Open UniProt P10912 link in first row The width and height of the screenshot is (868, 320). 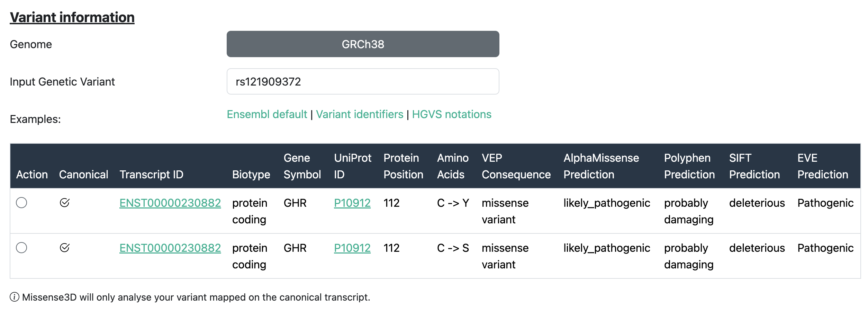click(352, 203)
